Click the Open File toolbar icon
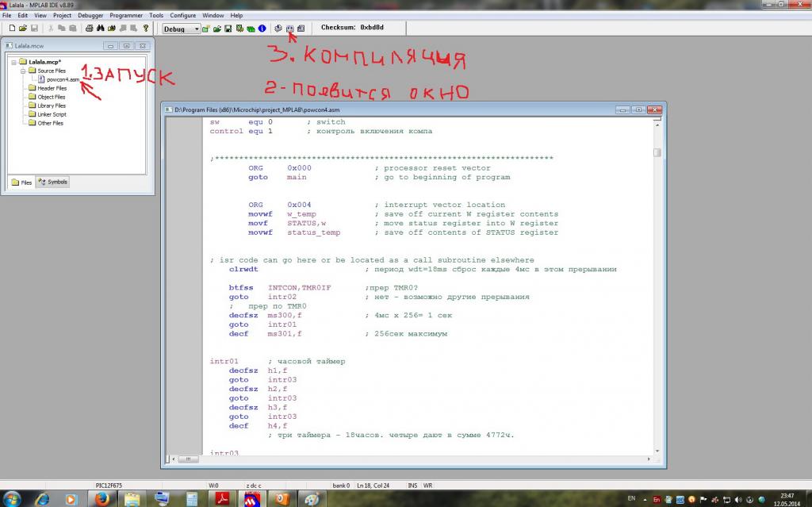812x507 pixels. coord(23,29)
